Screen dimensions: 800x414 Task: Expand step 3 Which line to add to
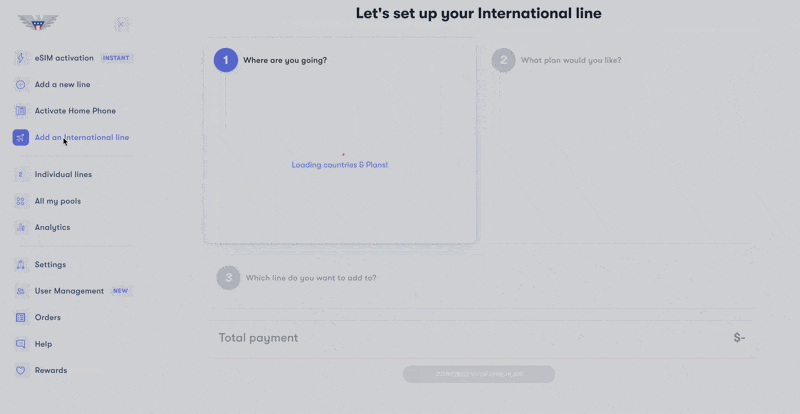pos(296,278)
